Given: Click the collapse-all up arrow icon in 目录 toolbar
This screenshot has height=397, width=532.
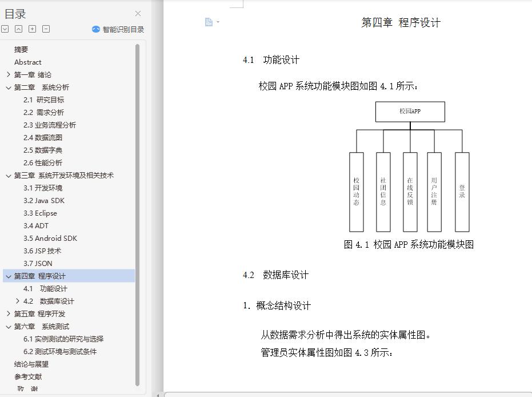Looking at the screenshot, I should 19,29.
